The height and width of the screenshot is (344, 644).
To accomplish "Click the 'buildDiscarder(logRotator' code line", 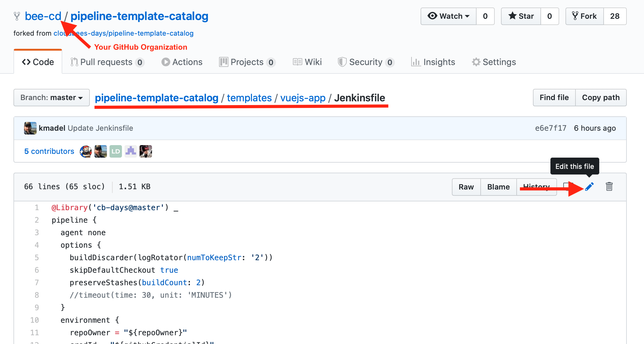I will (171, 258).
